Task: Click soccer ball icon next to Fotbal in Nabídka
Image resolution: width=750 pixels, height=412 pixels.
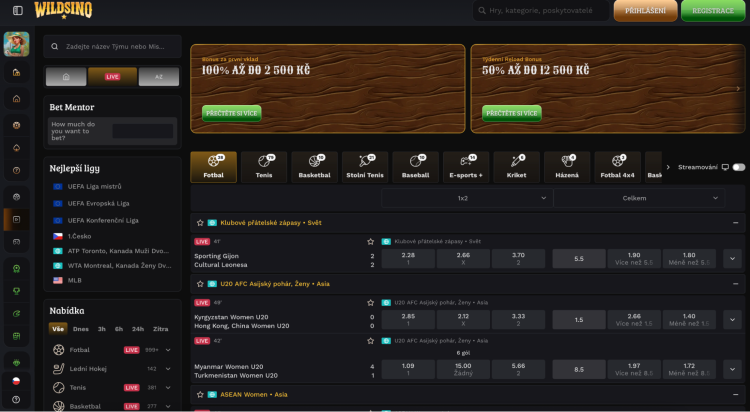Action: [x=58, y=350]
